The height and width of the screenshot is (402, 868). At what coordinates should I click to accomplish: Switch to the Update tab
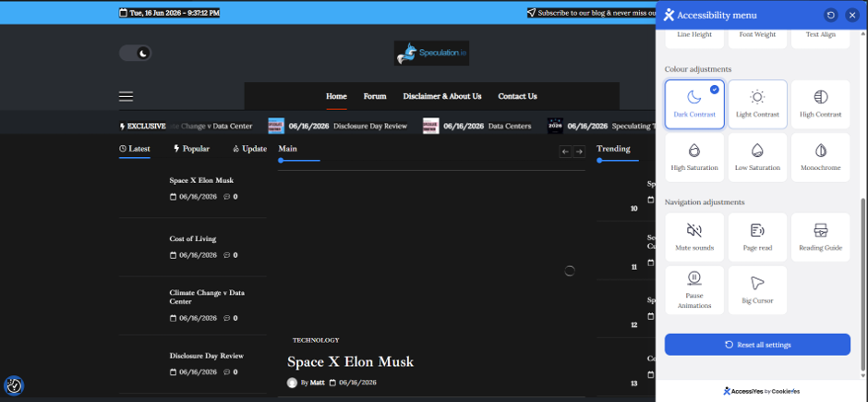[249, 149]
